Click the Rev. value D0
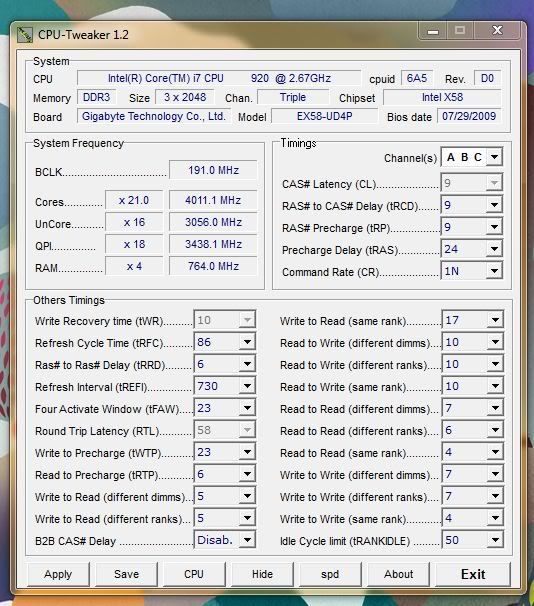 [x=487, y=78]
